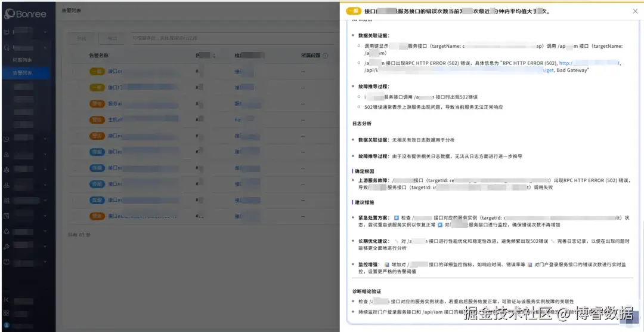The width and height of the screenshot is (644, 332).
Task: Click the 上游服务故障 bullet label
Action: 373,180
